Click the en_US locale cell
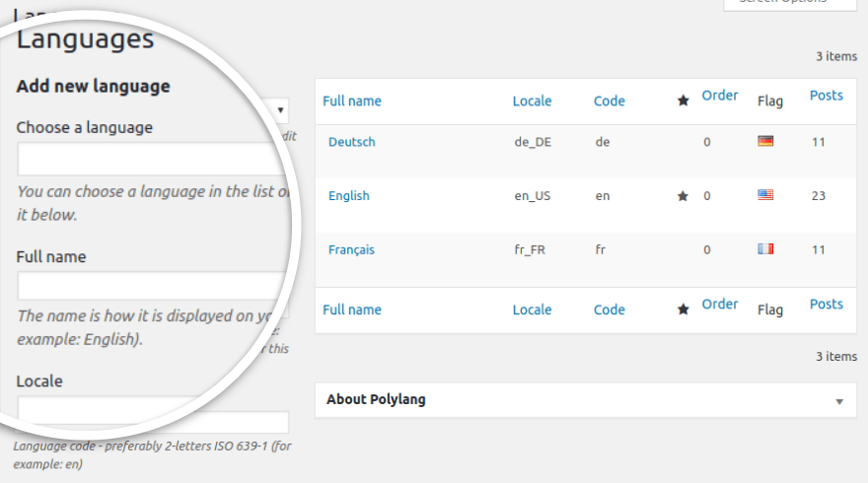Viewport: 868px width, 483px height. pos(532,196)
